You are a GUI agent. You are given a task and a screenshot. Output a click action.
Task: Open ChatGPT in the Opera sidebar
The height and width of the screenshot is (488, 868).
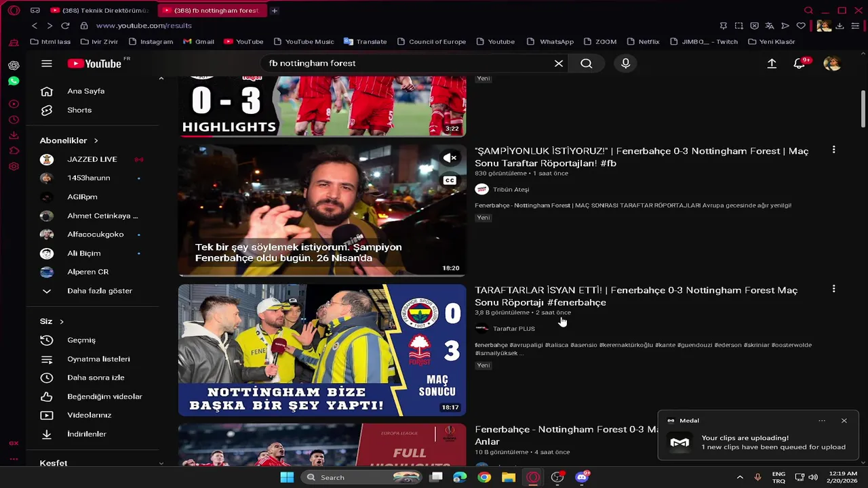tap(14, 65)
